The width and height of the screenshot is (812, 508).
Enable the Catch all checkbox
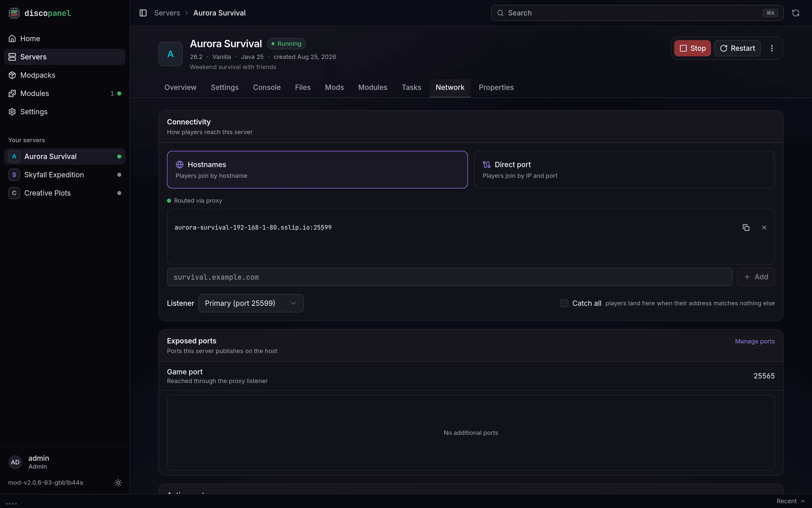coord(564,303)
